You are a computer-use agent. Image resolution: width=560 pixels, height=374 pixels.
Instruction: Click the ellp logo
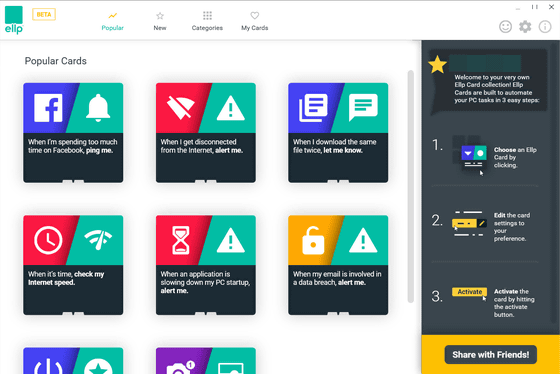point(14,20)
